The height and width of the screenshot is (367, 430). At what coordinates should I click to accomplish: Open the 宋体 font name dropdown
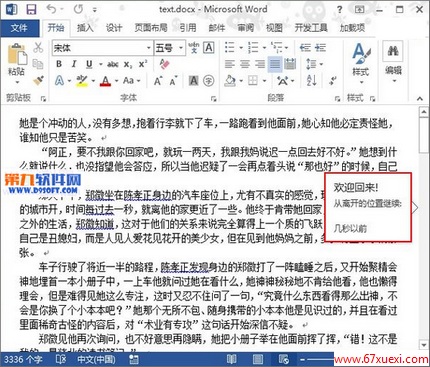[x=149, y=48]
